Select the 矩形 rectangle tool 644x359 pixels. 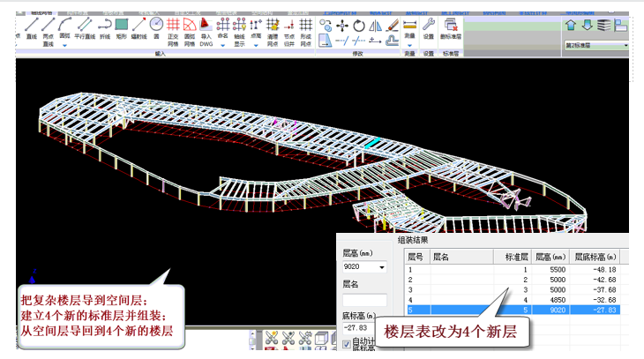click(121, 28)
